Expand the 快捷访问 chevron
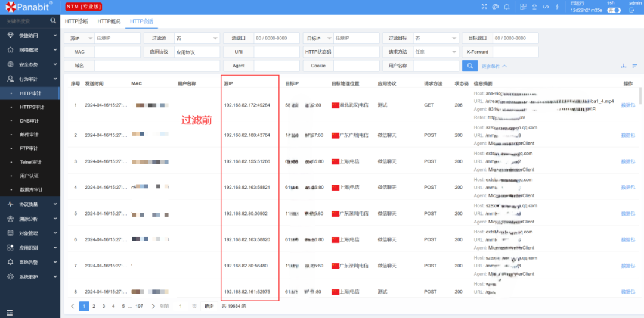 pyautogui.click(x=55, y=35)
